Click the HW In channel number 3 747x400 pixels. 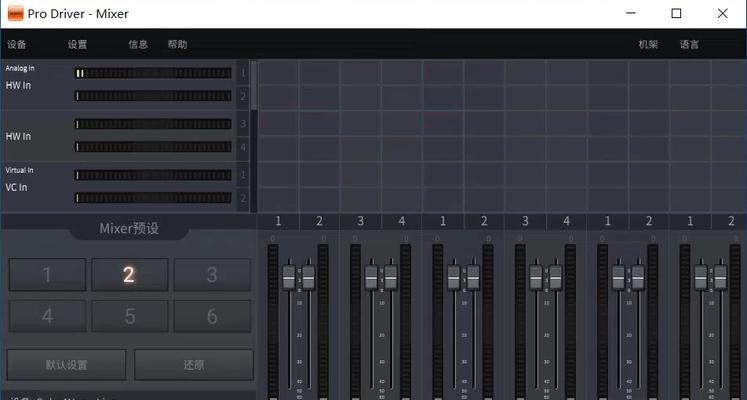[x=243, y=124]
